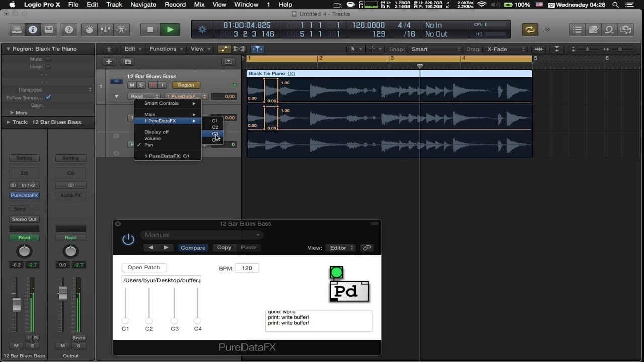The height and width of the screenshot is (362, 644).
Task: Open the Manual preset dropdown
Action: click(x=202, y=235)
